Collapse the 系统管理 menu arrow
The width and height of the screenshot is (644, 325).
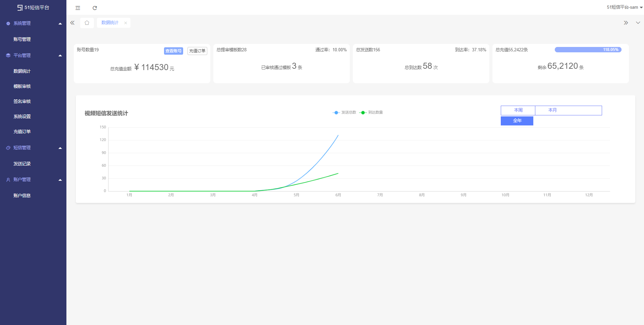pos(60,23)
